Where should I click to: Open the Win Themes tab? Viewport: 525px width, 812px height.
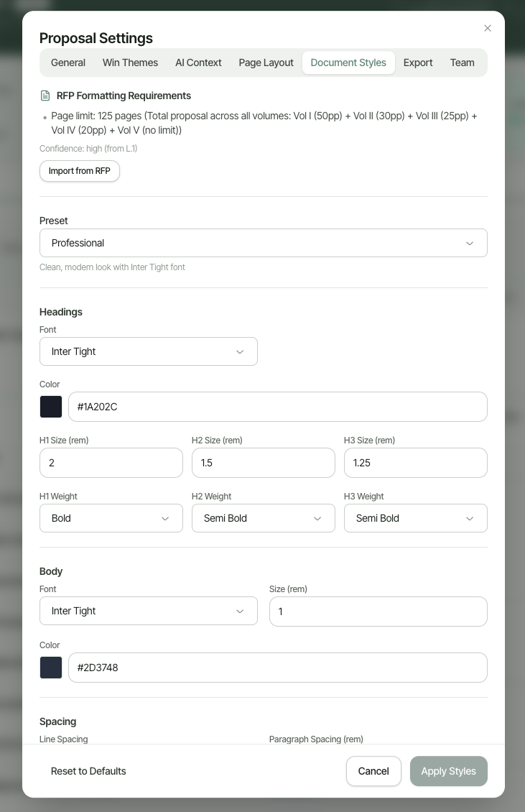[x=130, y=63]
